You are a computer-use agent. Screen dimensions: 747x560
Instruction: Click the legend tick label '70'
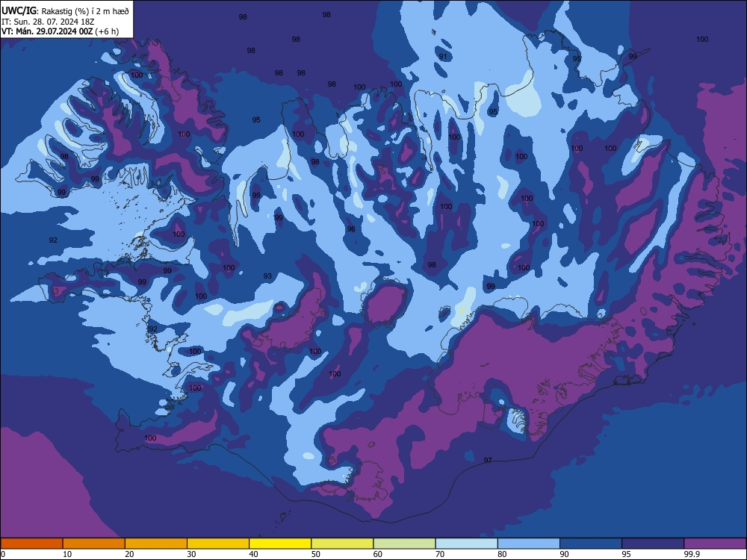coord(440,554)
